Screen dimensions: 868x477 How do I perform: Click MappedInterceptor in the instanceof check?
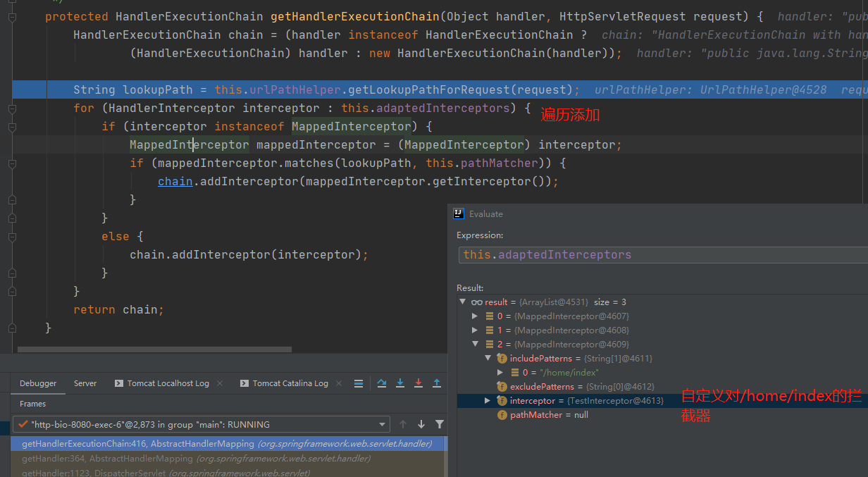[x=351, y=126]
